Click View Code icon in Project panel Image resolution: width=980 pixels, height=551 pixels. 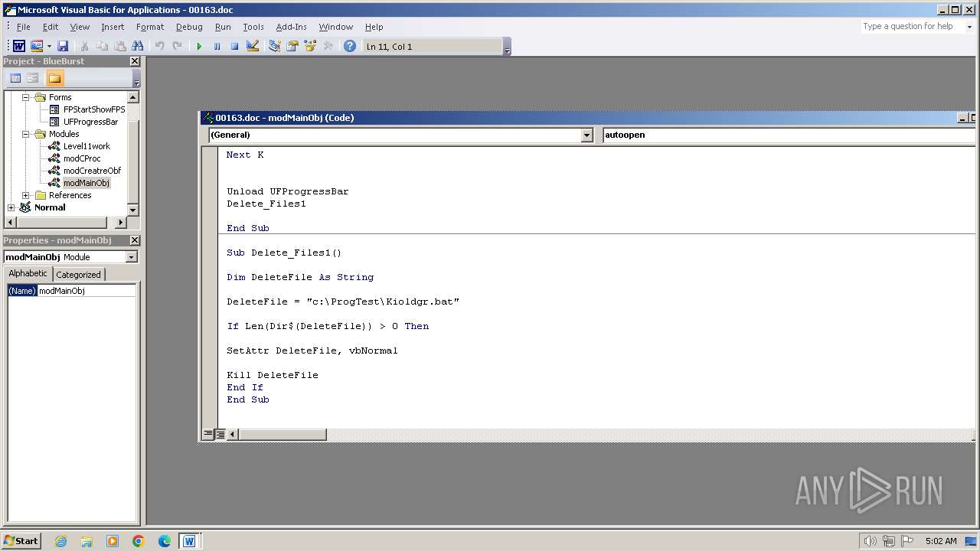15,78
